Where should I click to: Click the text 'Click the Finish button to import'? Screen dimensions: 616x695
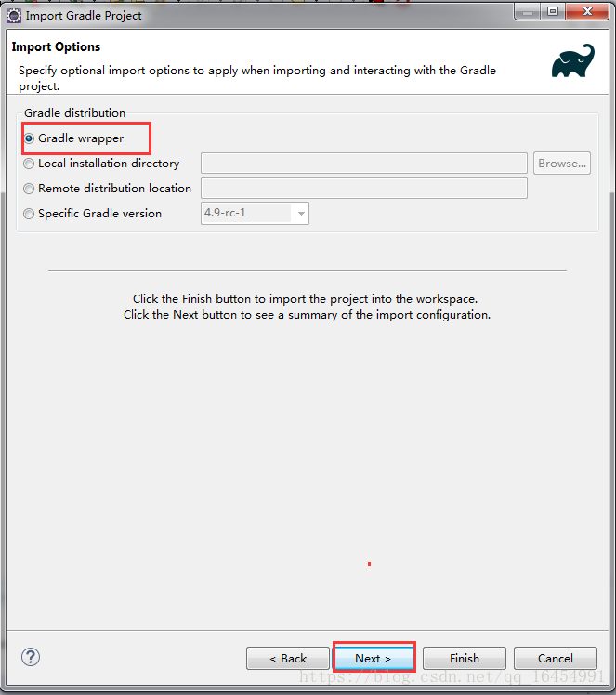point(219,299)
